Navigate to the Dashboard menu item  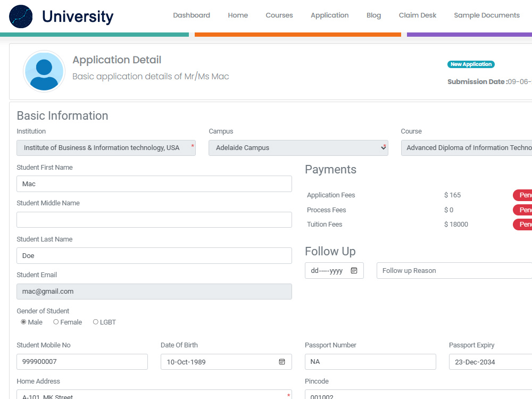pos(192,15)
